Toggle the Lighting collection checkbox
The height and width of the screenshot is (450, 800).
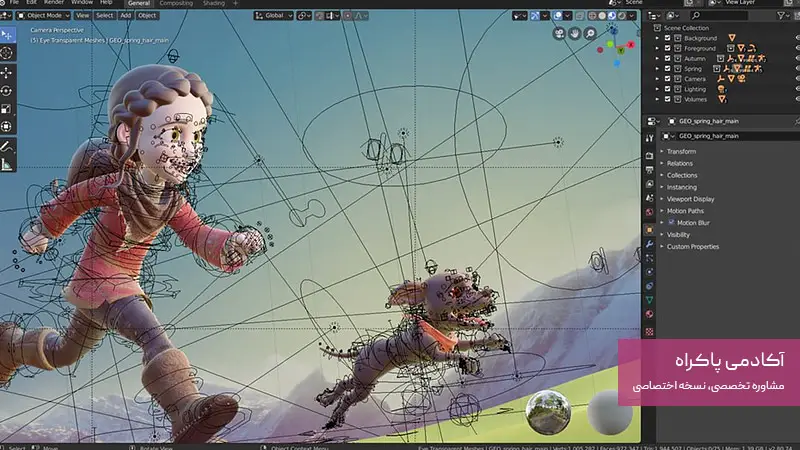click(668, 89)
